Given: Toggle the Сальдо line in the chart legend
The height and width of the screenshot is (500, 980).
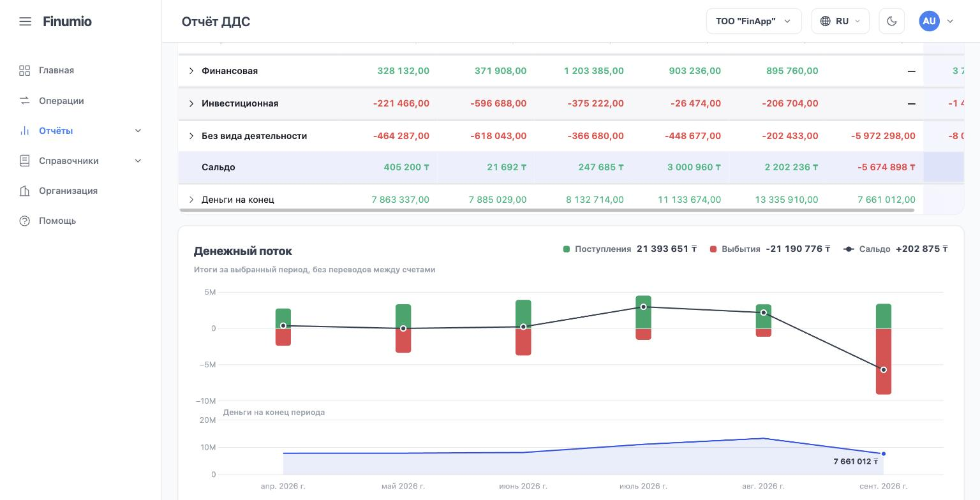Looking at the screenshot, I should pos(896,249).
